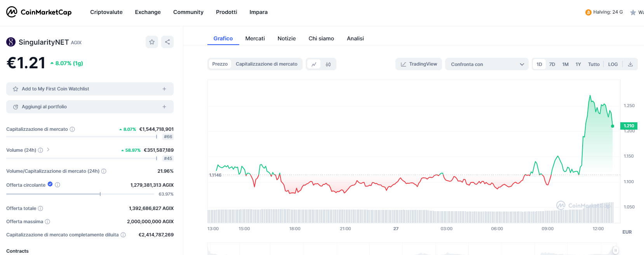
Task: Expand Volume (24h) details chevron
Action: tap(48, 150)
